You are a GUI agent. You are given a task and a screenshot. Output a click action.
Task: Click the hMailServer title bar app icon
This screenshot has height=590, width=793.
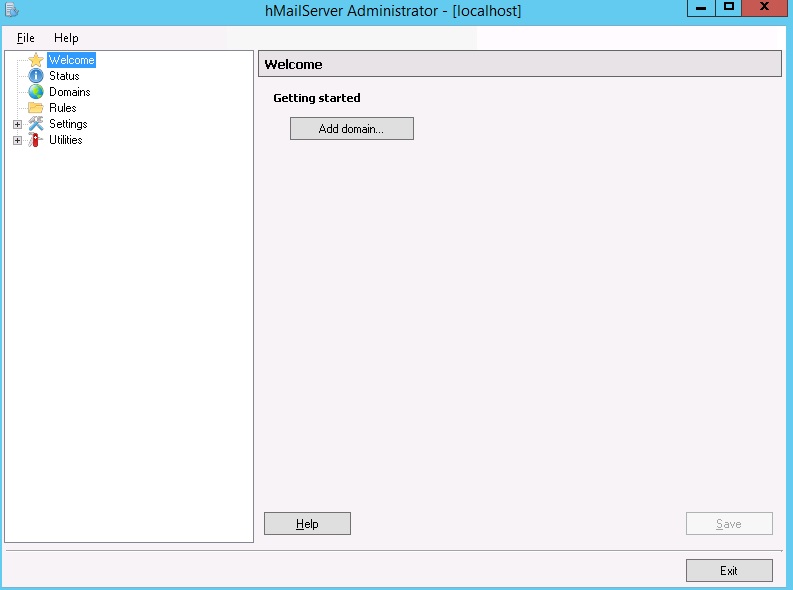[12, 10]
